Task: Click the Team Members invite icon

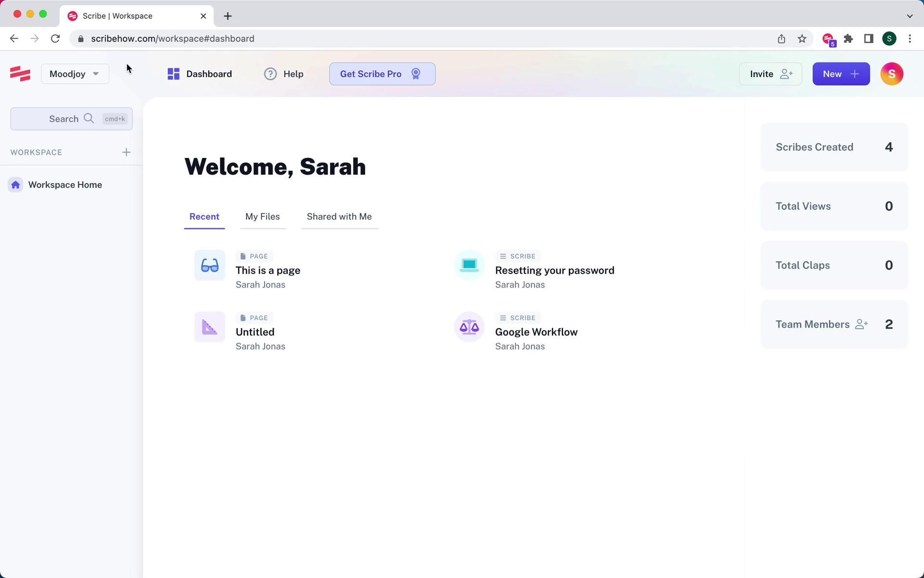Action: pyautogui.click(x=861, y=324)
